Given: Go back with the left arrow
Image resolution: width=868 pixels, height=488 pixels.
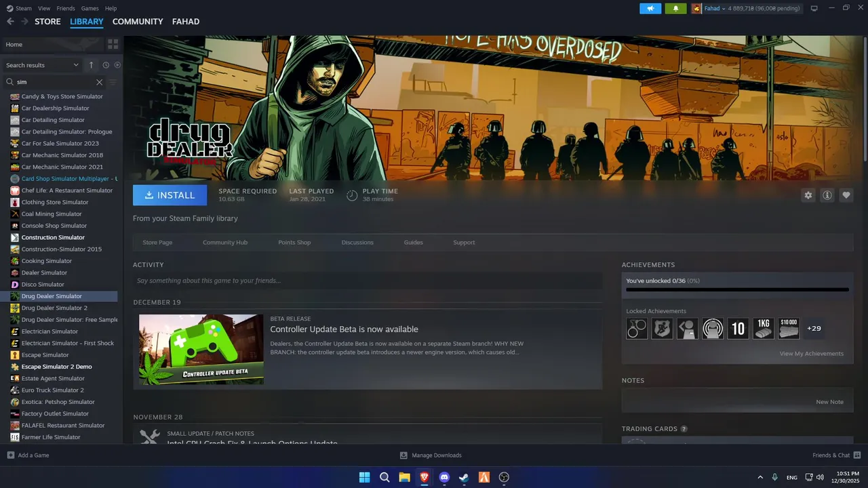Looking at the screenshot, I should pyautogui.click(x=10, y=22).
